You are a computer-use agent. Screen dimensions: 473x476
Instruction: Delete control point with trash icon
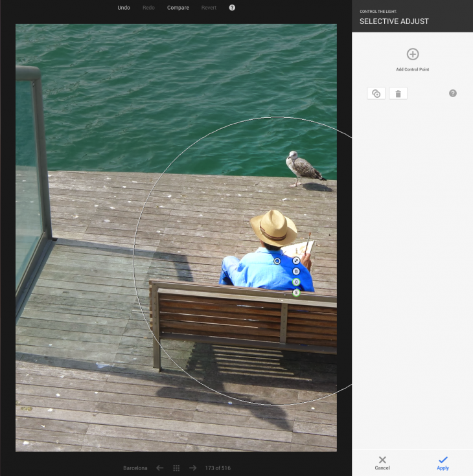pyautogui.click(x=398, y=93)
